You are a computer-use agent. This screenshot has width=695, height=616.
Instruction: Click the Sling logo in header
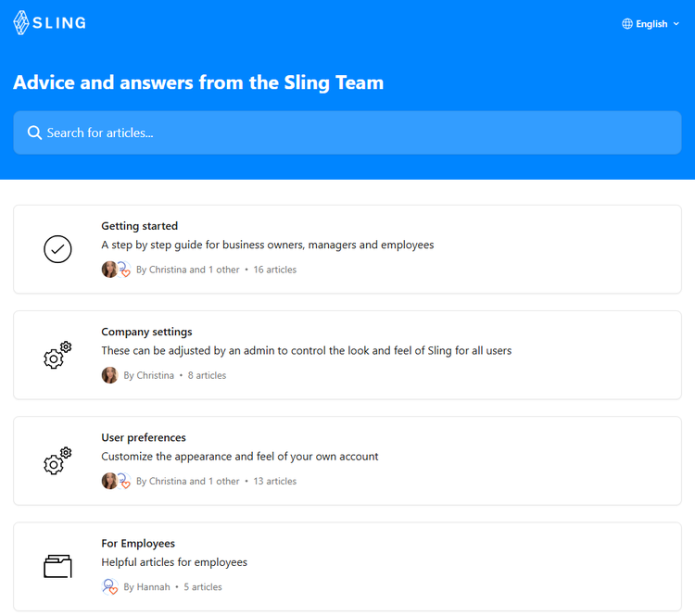(x=50, y=22)
